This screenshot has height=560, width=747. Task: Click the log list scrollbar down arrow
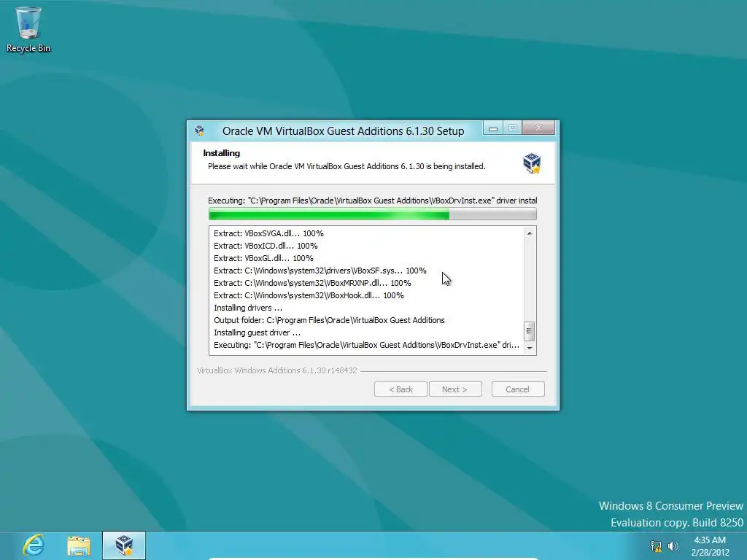530,348
